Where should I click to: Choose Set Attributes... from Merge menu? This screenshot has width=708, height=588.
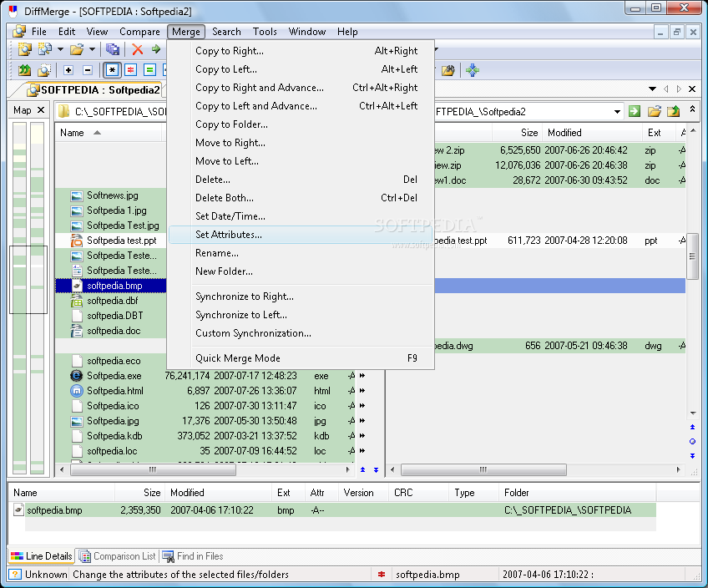pos(228,235)
